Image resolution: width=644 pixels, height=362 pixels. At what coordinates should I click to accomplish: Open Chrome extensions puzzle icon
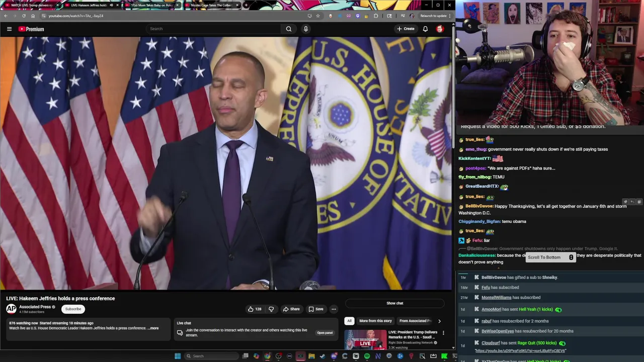click(376, 16)
